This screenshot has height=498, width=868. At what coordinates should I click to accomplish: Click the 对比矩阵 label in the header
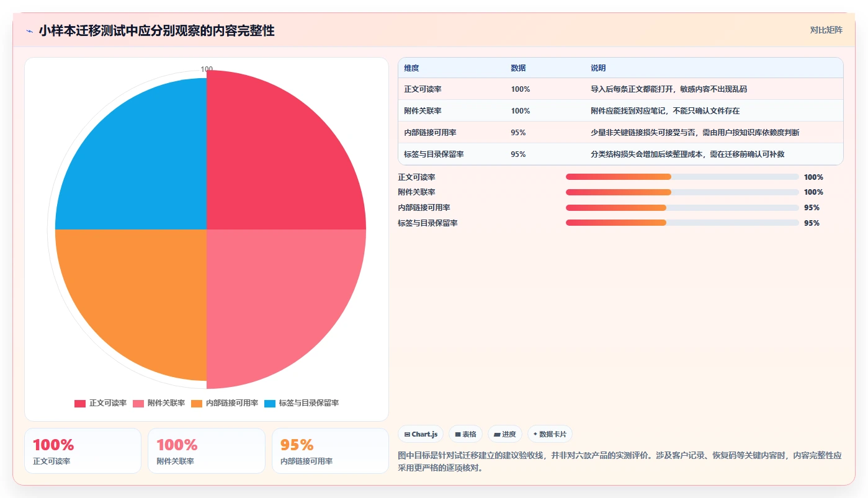(x=826, y=30)
